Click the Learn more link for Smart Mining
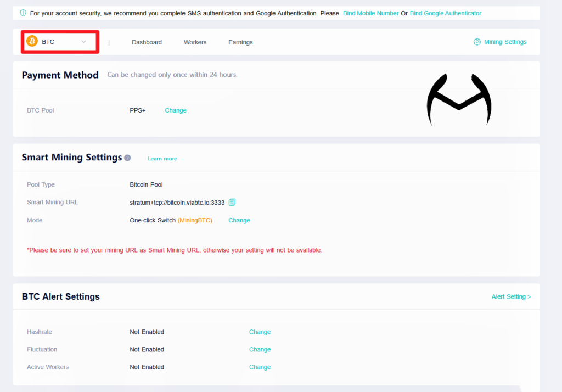The width and height of the screenshot is (562, 392). pos(162,158)
